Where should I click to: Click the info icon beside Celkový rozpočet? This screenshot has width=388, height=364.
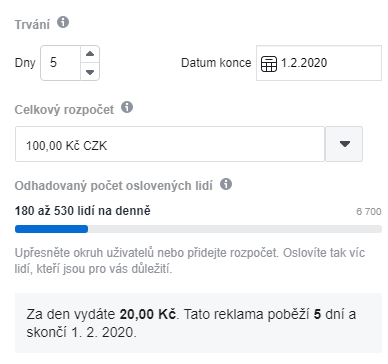point(127,107)
